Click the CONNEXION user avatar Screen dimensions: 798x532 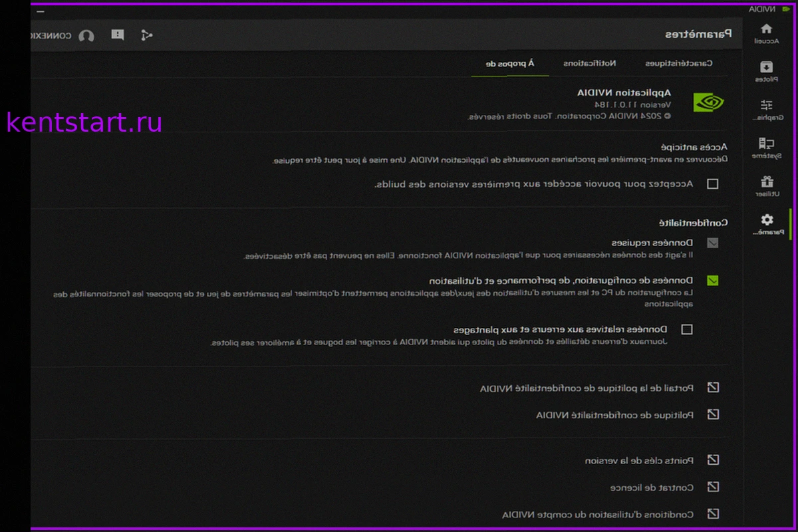tap(86, 36)
